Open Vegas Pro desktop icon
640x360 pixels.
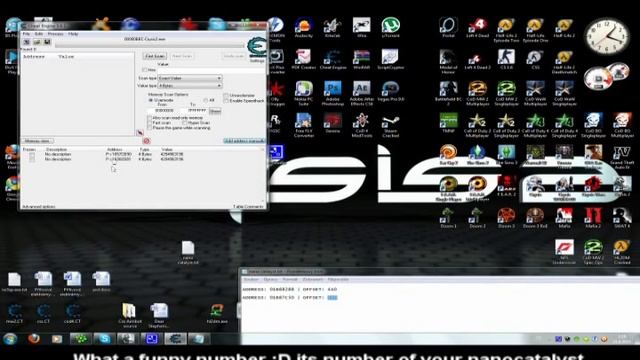[x=391, y=92]
